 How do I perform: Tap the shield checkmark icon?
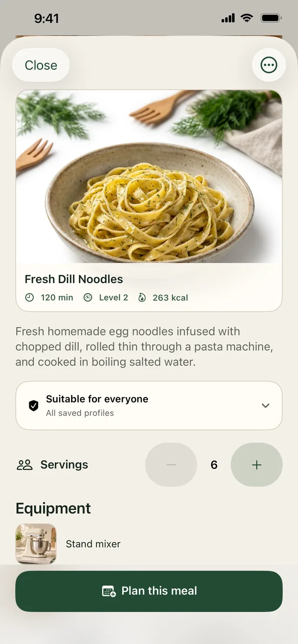click(x=33, y=405)
